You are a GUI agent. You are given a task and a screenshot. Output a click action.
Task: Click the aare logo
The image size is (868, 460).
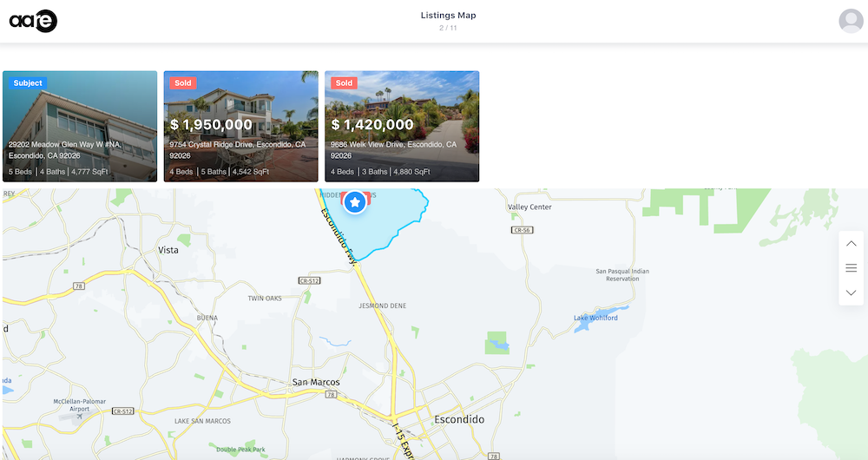[33, 21]
